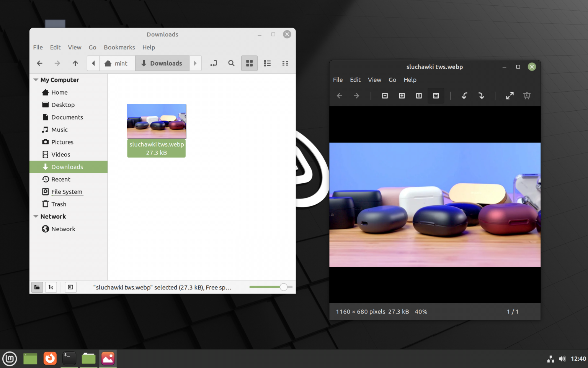This screenshot has height=368, width=588.
Task: Toggle location entry path button
Action: pyautogui.click(x=214, y=63)
